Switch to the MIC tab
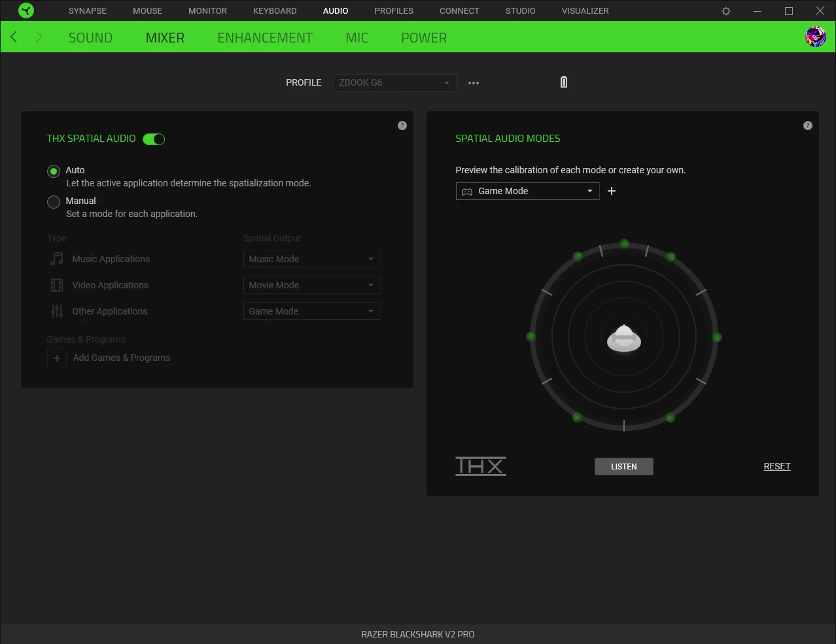Image resolution: width=836 pixels, height=644 pixels. pos(357,38)
